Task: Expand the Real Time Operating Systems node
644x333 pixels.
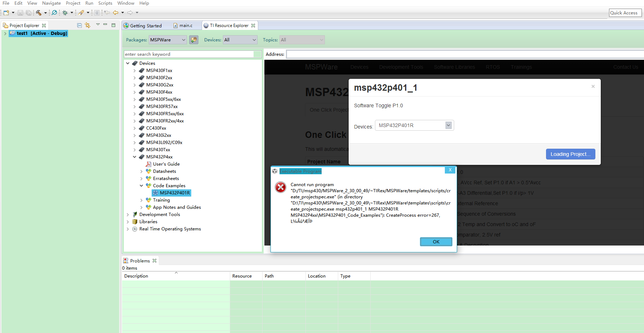Action: (128, 229)
